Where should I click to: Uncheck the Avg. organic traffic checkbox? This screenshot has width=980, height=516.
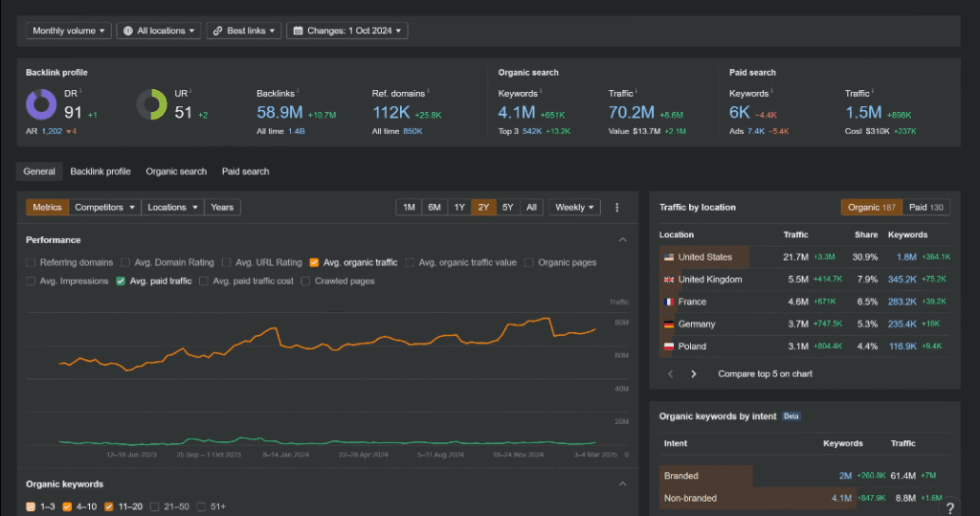314,262
